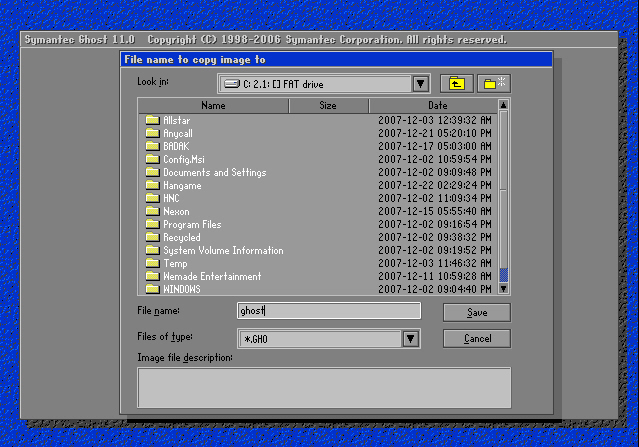Viewport: 639px width, 447px height.
Task: Open the Look in drive dropdown arrow
Action: 420,84
